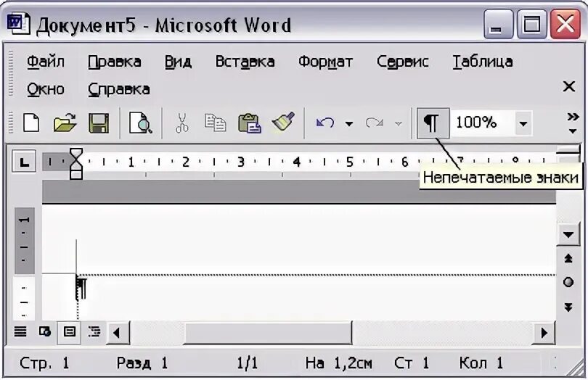Viewport: 588px width, 380px height.
Task: Activate the Format Painter brush
Action: (284, 122)
